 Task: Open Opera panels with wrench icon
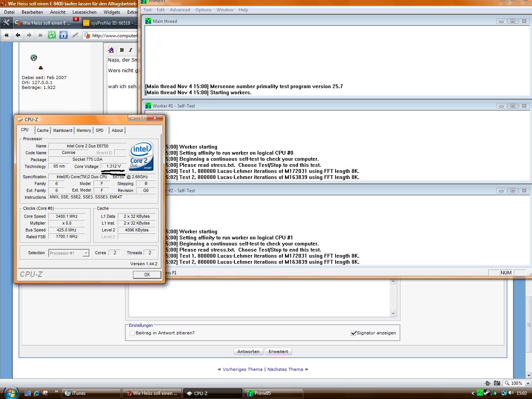coord(6,23)
